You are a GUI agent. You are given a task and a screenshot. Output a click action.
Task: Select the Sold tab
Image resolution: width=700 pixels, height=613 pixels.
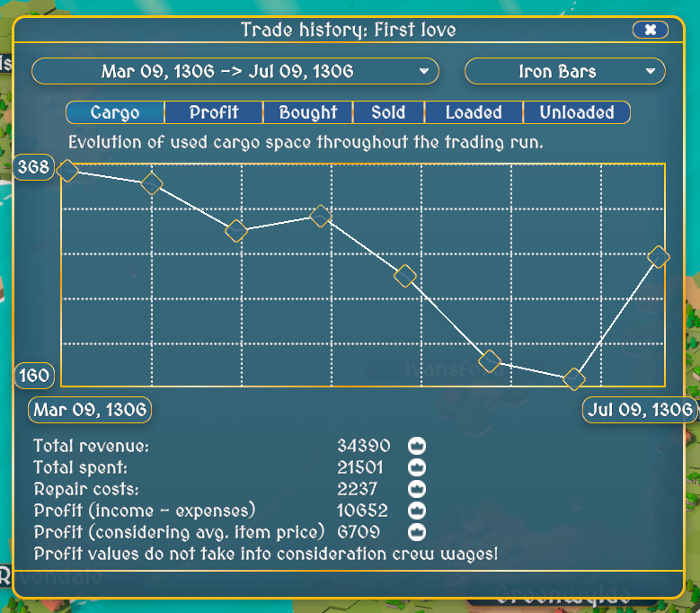pos(388,112)
